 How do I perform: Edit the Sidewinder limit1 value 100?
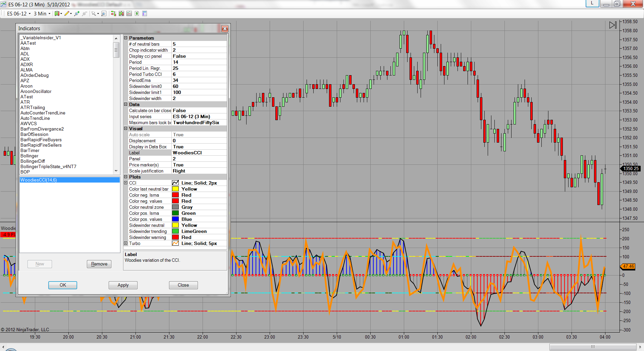[199, 92]
